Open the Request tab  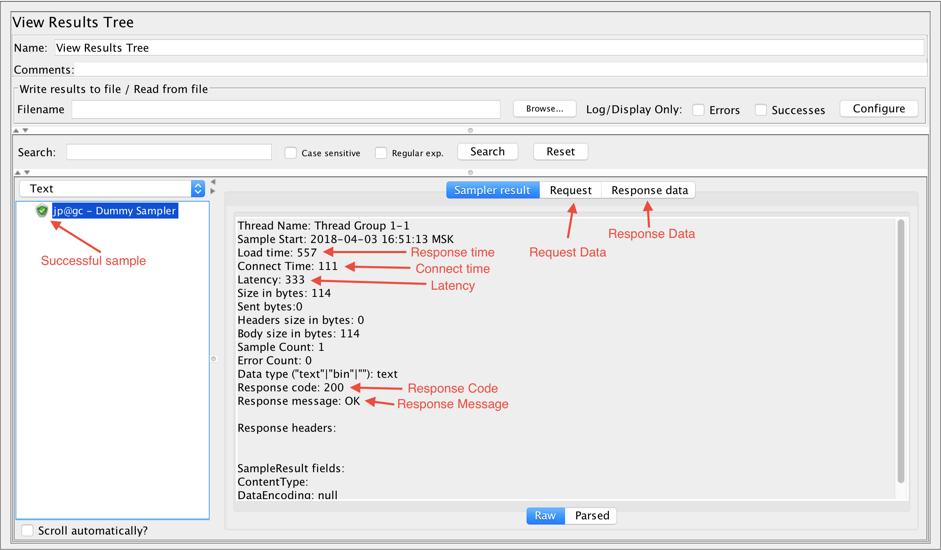[x=570, y=190]
